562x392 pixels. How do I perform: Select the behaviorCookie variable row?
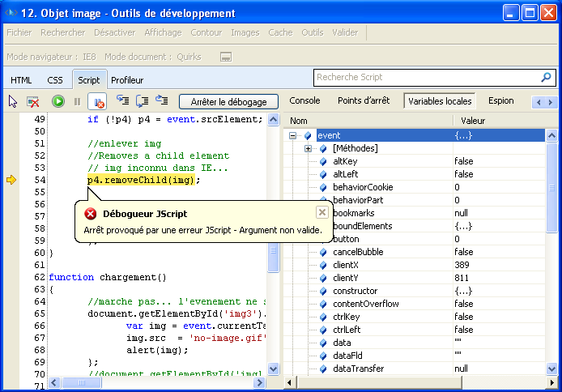(415, 187)
